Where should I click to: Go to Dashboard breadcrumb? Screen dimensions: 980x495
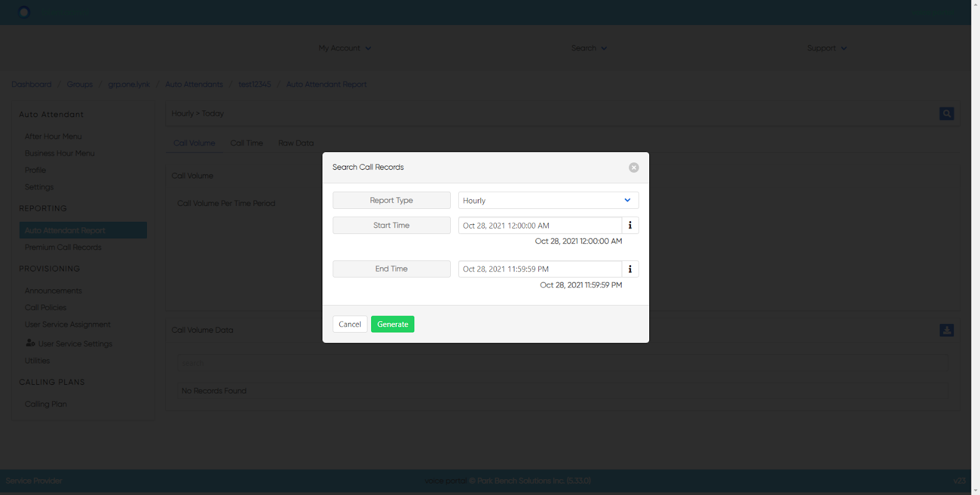point(31,85)
